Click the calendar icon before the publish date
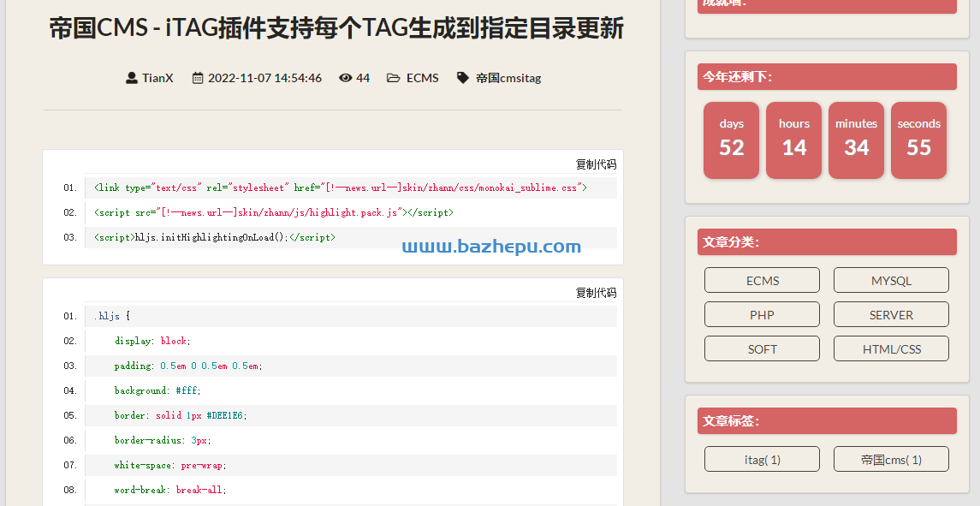The height and width of the screenshot is (506, 980). [198, 78]
